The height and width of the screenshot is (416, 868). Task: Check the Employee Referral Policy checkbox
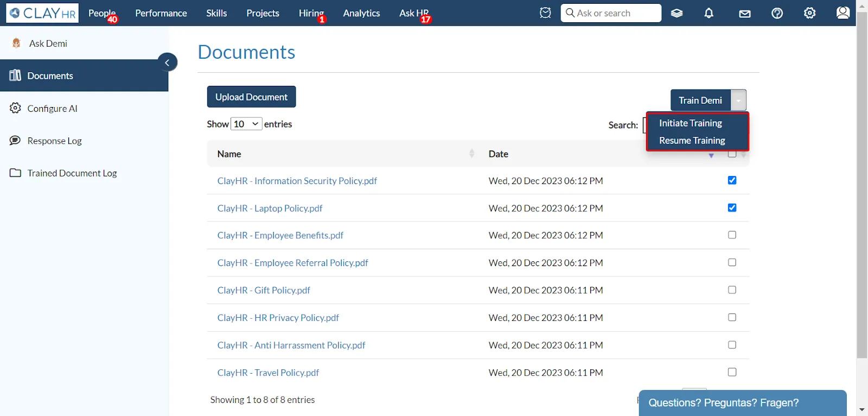pyautogui.click(x=732, y=262)
